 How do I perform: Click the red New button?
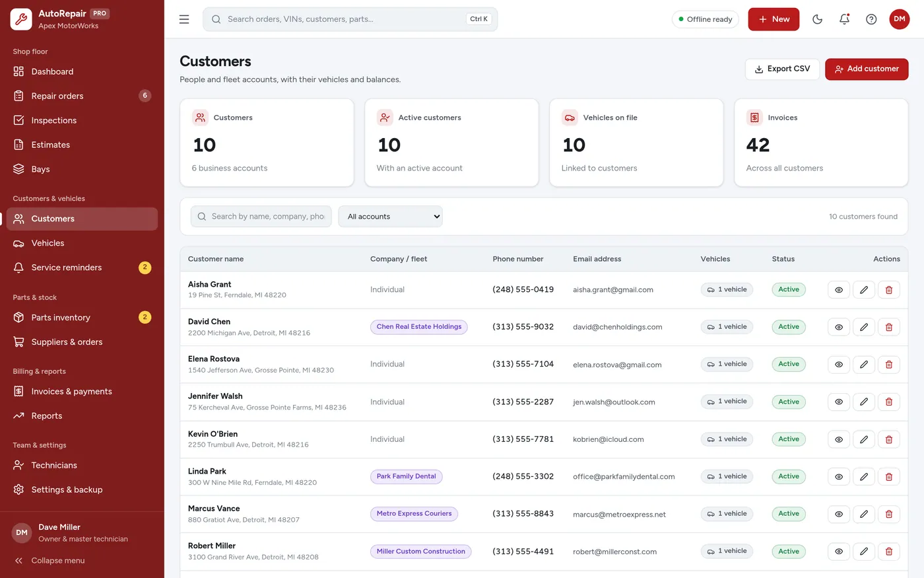click(x=774, y=19)
